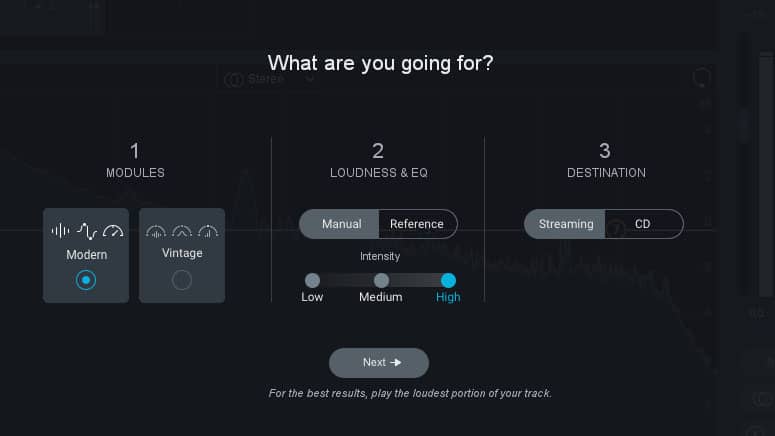Switch loudness mode to Reference
775x436 pixels.
coord(416,224)
